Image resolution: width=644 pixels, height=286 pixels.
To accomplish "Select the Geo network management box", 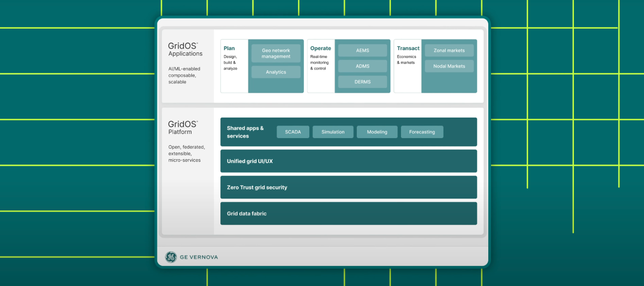I will point(276,53).
